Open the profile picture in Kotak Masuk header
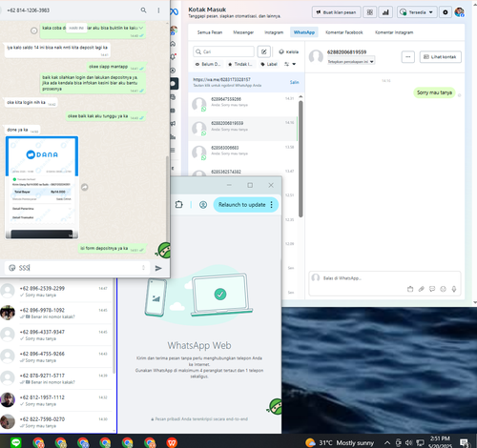The image size is (477, 448). click(x=459, y=12)
